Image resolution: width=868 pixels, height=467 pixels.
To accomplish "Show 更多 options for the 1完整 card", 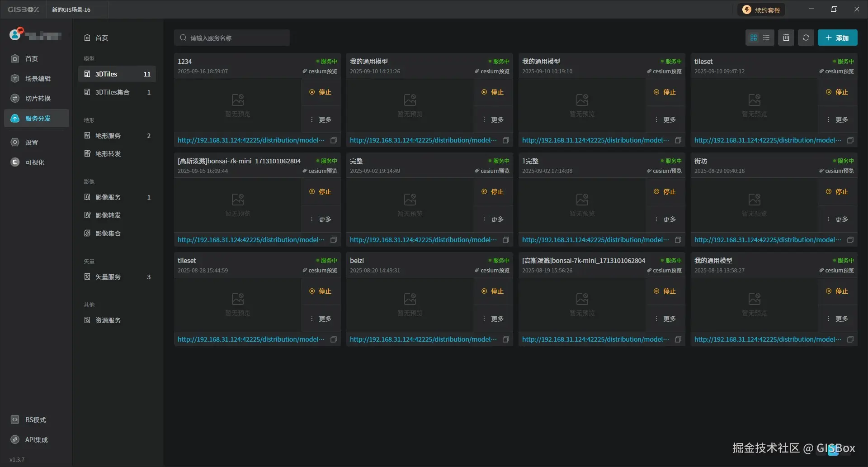I will (x=665, y=219).
